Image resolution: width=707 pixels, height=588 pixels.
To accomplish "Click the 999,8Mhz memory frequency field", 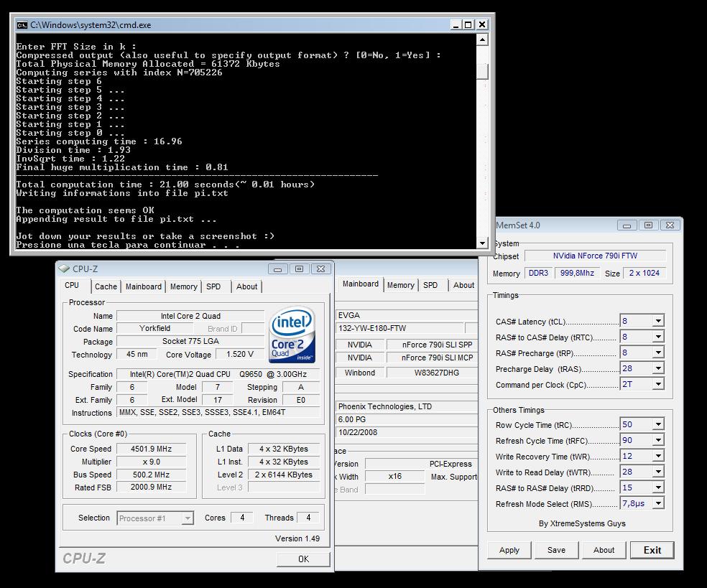I will [577, 273].
